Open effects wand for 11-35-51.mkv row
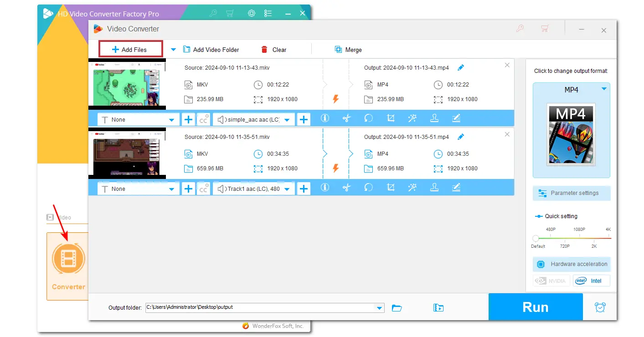This screenshot has height=337, width=644. coord(412,187)
